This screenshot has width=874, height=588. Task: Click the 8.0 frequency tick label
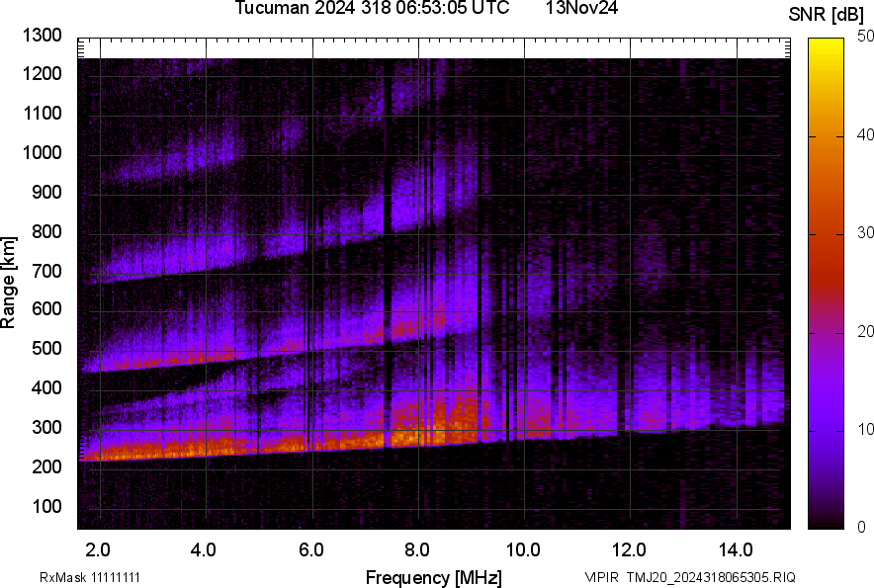[417, 549]
